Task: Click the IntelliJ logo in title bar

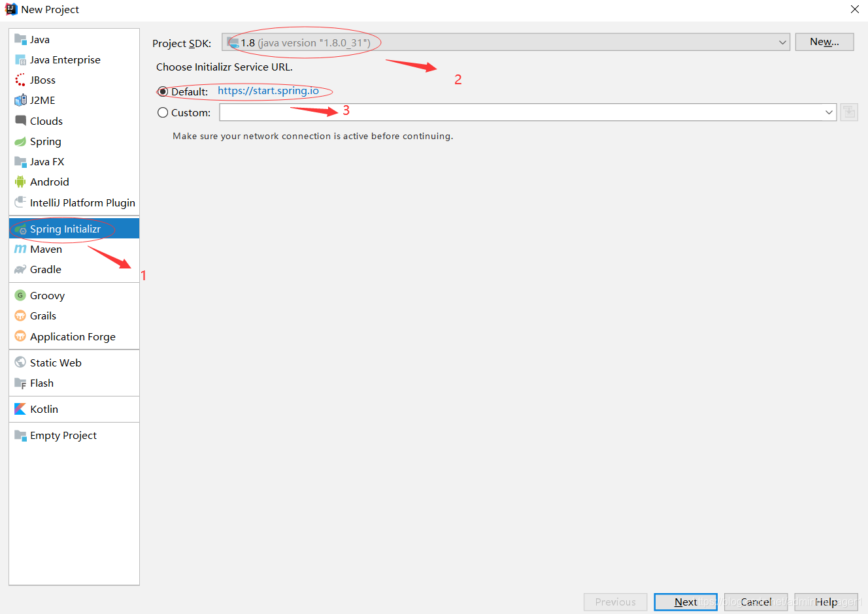Action: pos(11,9)
